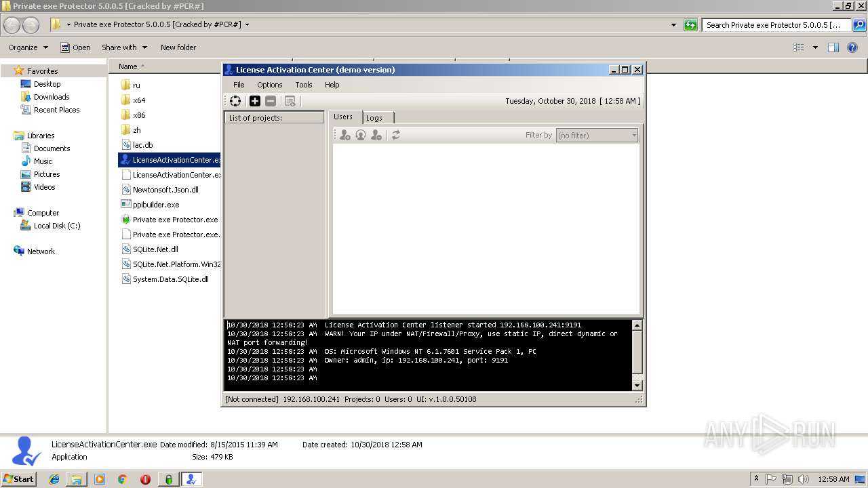Screen dimensions: 868x488
Task: Open the Options menu
Action: [269, 85]
